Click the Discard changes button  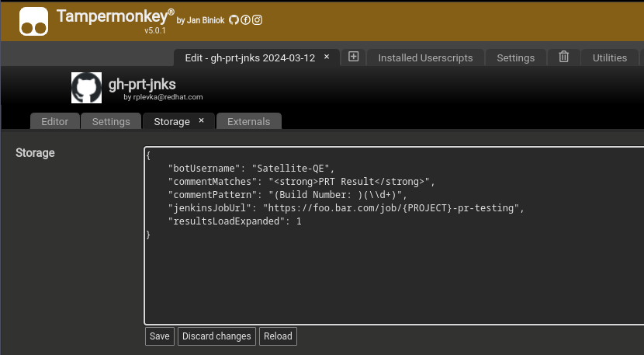tap(216, 336)
